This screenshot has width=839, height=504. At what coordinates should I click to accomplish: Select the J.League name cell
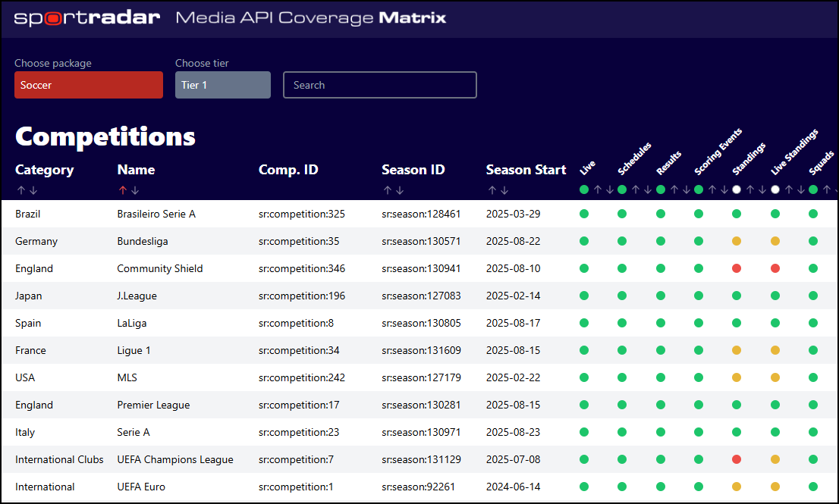tap(137, 296)
